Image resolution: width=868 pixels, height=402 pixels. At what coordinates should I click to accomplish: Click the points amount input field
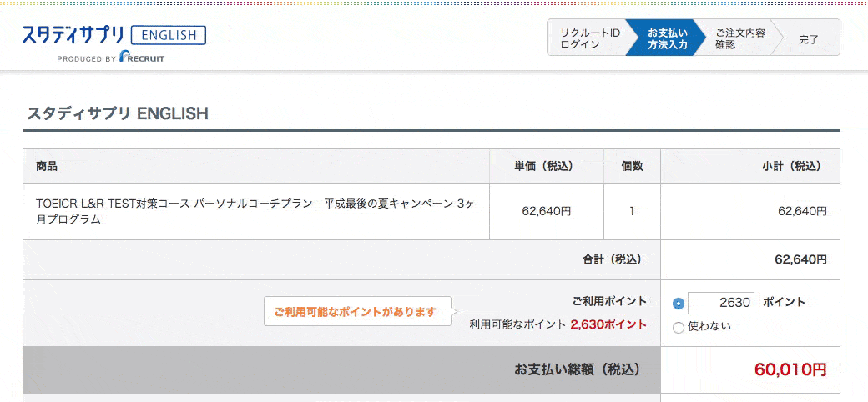(x=721, y=303)
